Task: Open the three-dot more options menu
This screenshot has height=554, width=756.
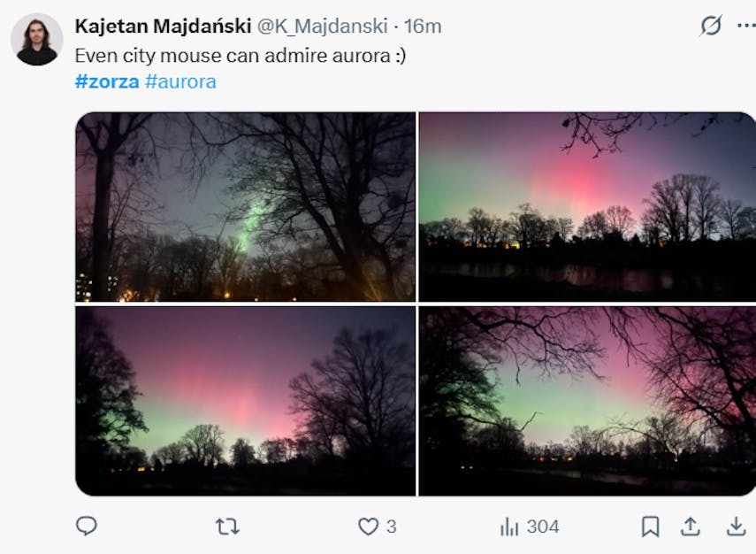Action: (x=745, y=26)
